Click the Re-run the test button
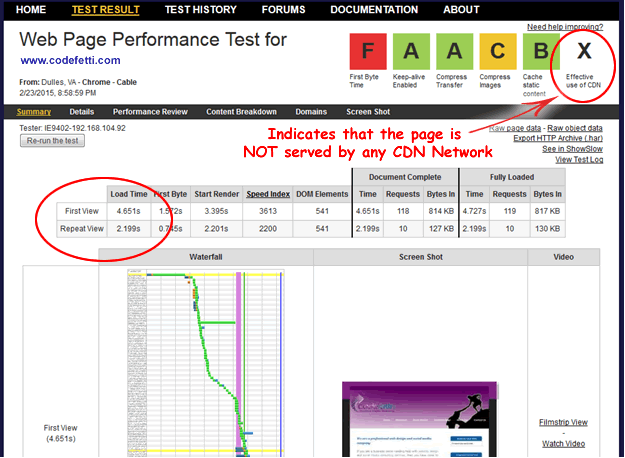Image resolution: width=625 pixels, height=458 pixels. click(52, 141)
